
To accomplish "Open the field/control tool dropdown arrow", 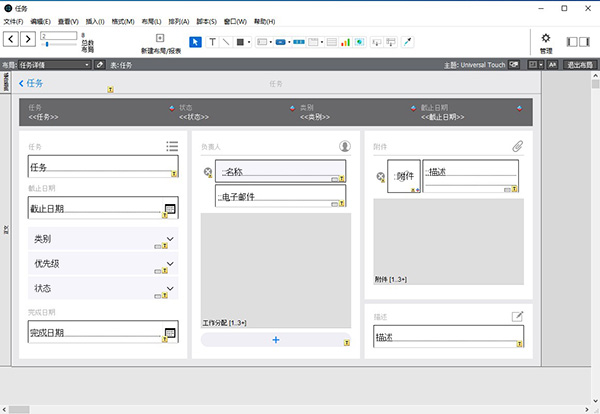I will click(271, 42).
